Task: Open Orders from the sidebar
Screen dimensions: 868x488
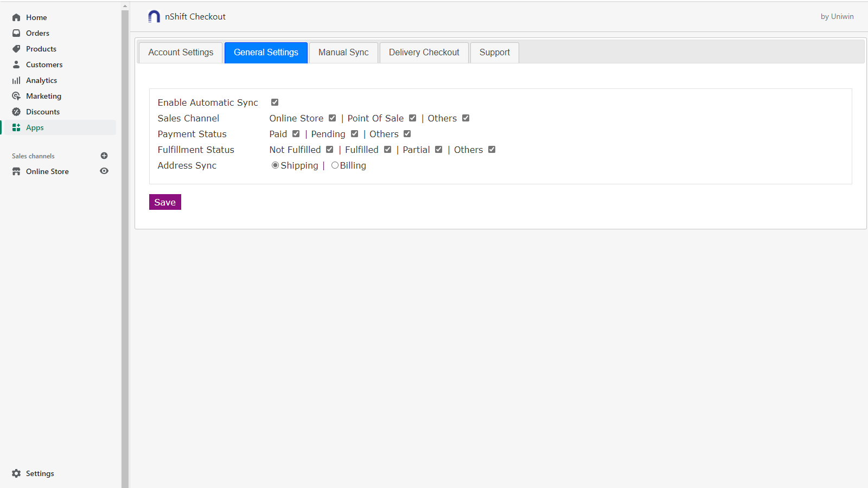Action: 38,33
